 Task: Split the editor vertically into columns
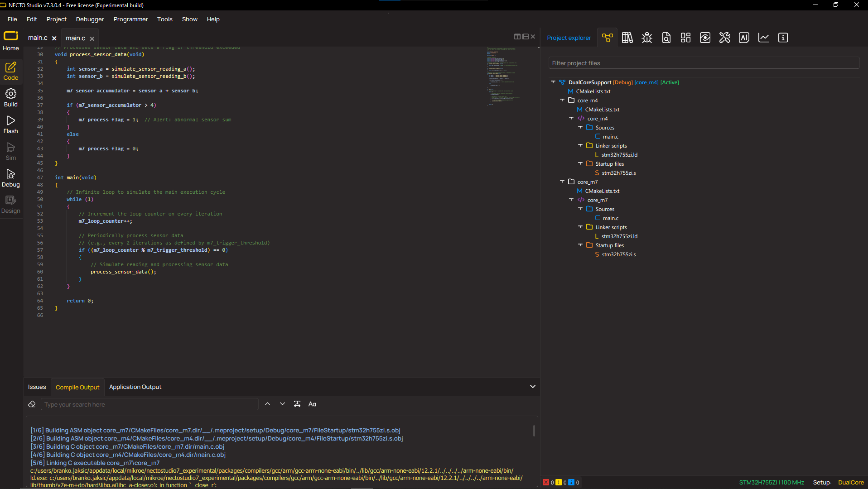[517, 37]
